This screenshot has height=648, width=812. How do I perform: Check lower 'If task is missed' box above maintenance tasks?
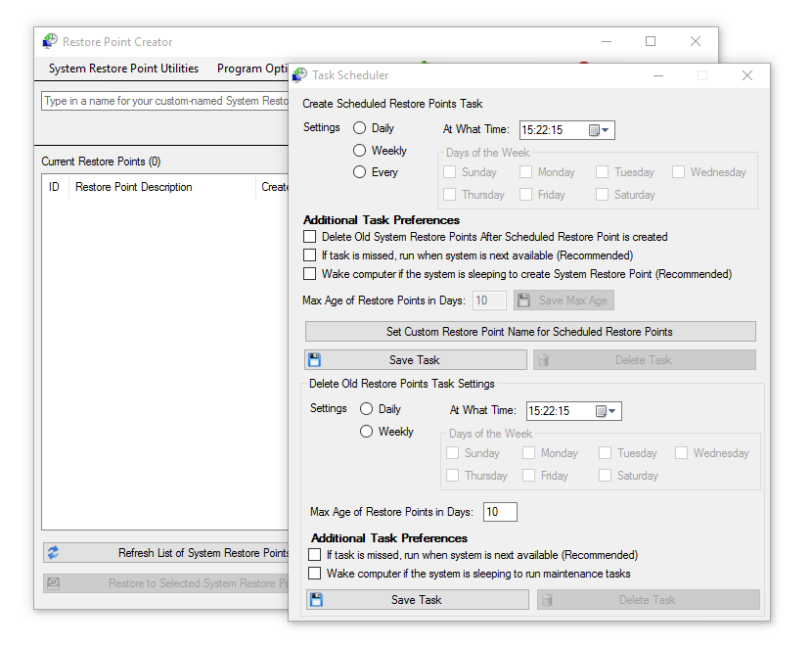tap(314, 555)
